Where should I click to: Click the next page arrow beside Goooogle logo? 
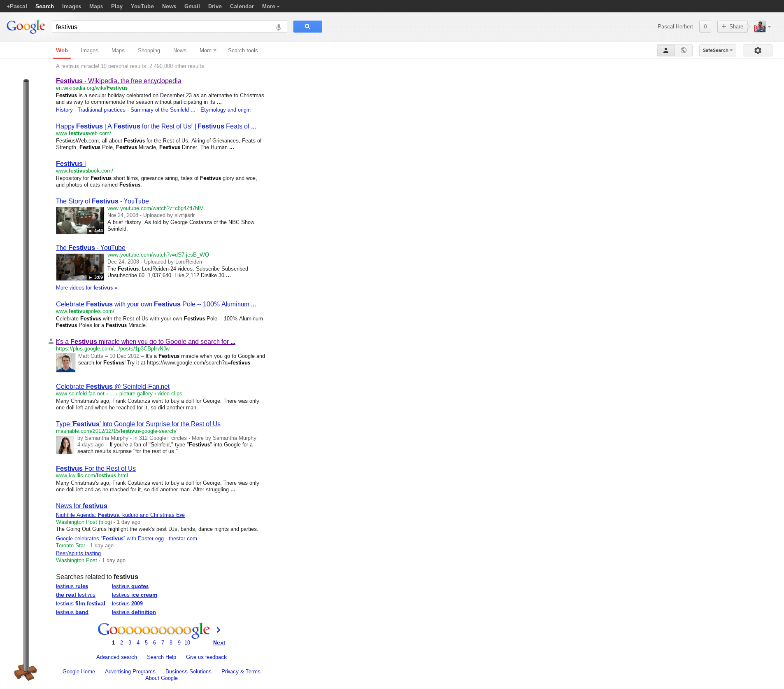coord(219,630)
